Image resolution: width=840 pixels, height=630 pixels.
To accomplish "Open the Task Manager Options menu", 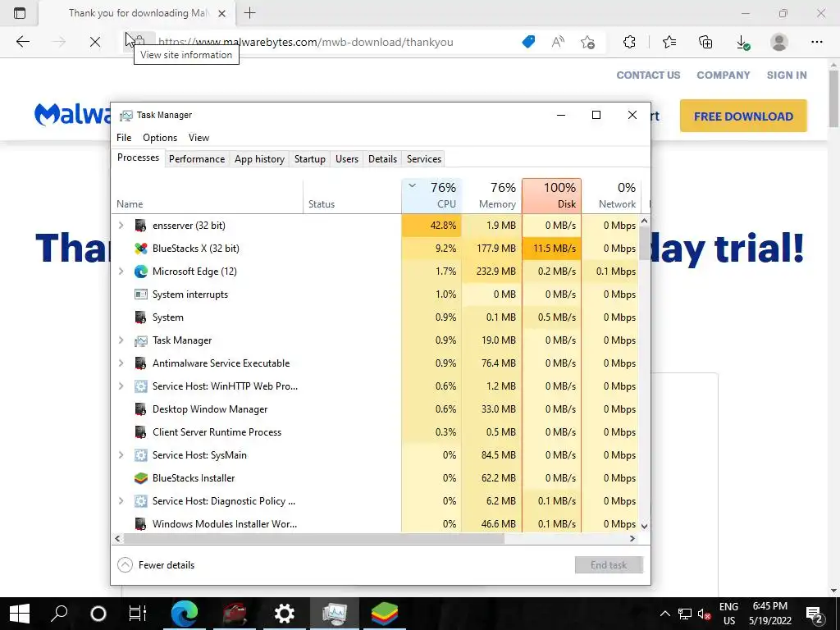I will pos(160,138).
